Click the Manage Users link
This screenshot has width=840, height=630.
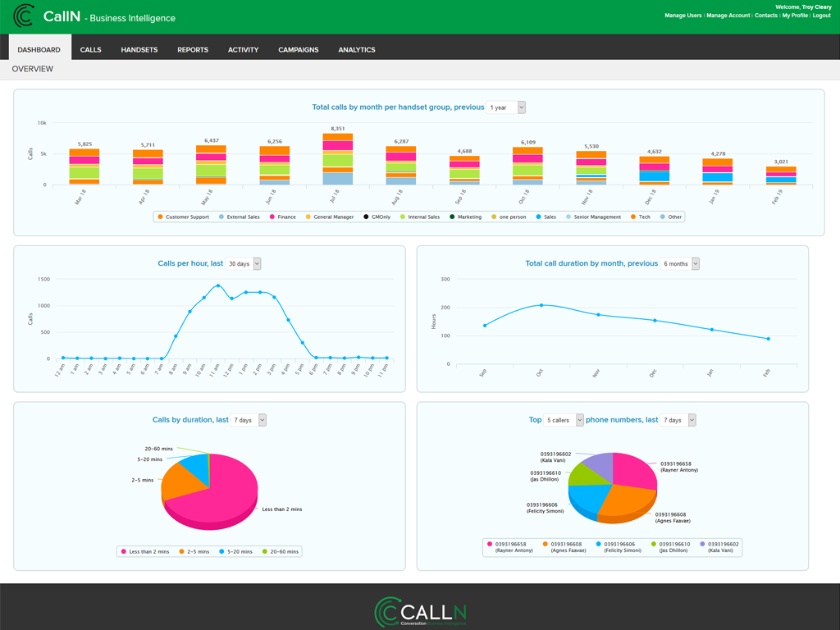point(682,16)
